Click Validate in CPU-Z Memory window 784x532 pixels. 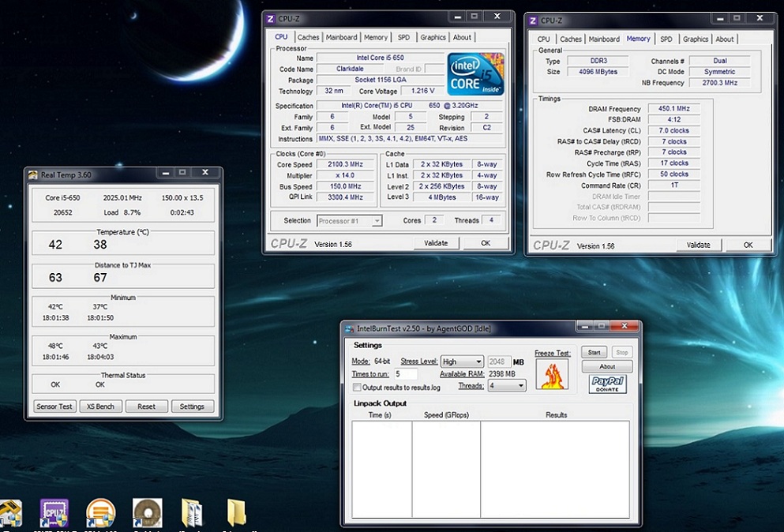(699, 245)
